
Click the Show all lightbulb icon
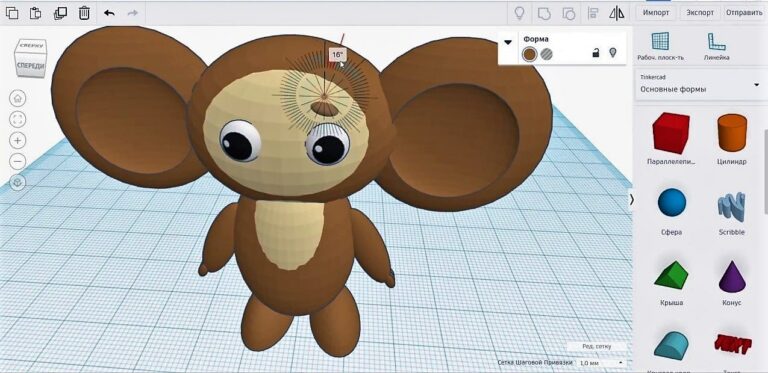pos(519,13)
